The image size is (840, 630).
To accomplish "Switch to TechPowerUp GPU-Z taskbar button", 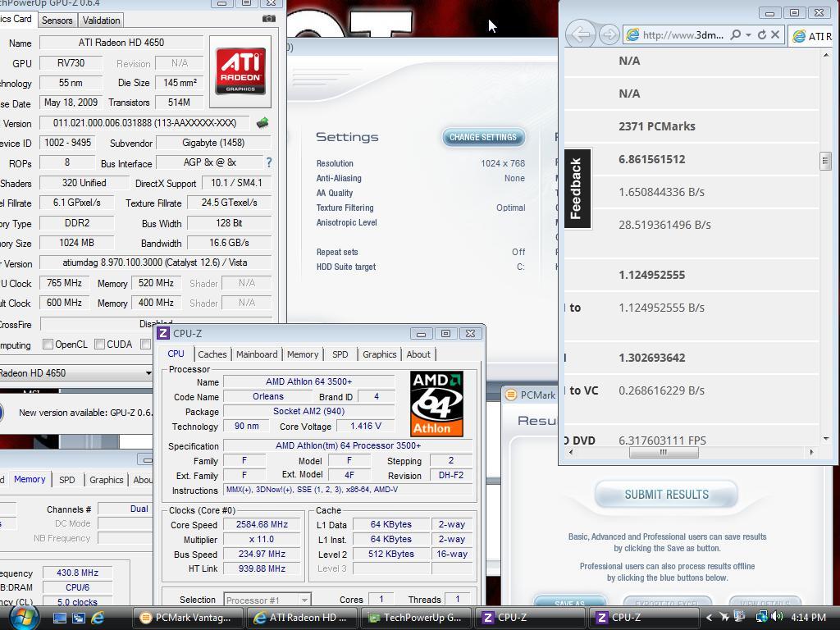I will [x=416, y=618].
